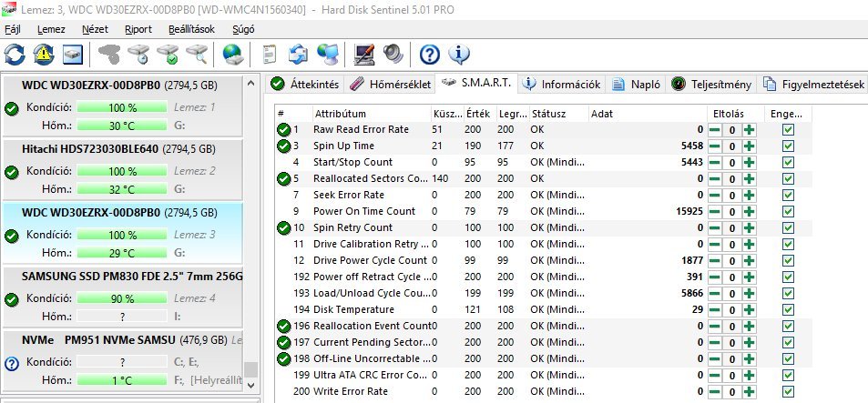This screenshot has height=403, width=868.
Task: Click the refresh with warning triangle icon
Action: point(43,55)
